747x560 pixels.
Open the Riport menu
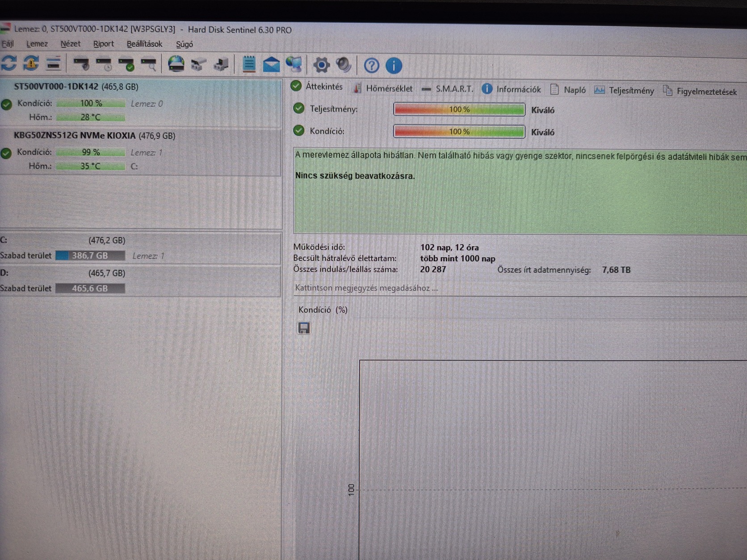coord(104,44)
